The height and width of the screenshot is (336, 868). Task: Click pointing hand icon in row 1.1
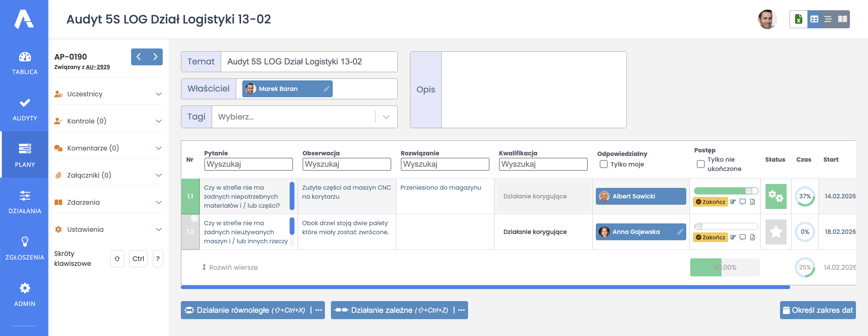click(733, 202)
